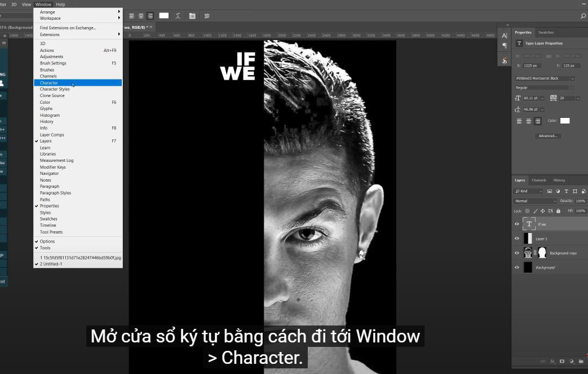Open the font size dropdown arrow
The width and height of the screenshot is (588, 374).
coord(542,98)
